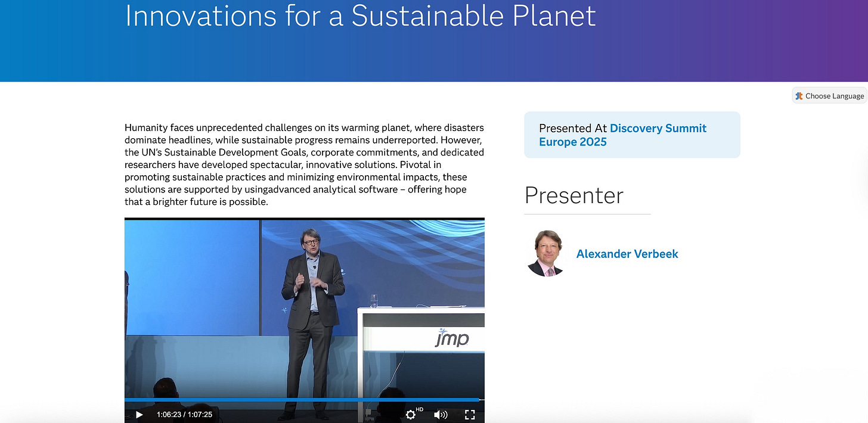
Task: Click the Presenter heading
Action: (574, 195)
